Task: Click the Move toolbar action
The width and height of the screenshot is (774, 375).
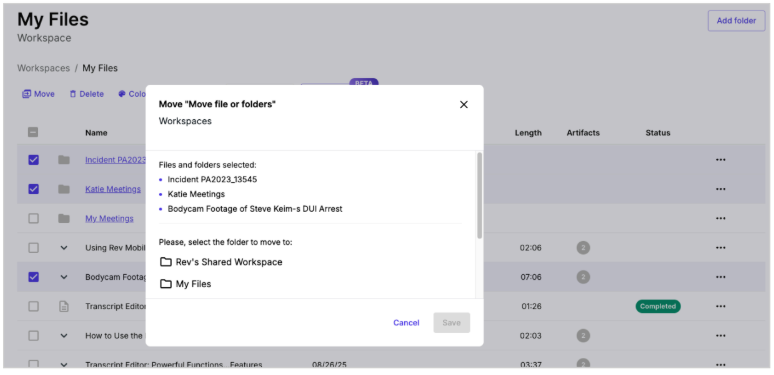Action: tap(39, 94)
